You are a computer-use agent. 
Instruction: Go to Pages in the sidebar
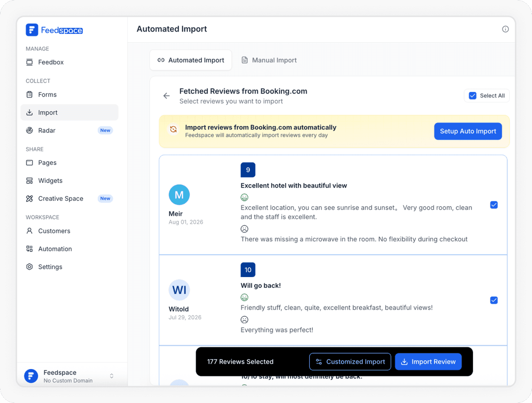click(x=69, y=163)
